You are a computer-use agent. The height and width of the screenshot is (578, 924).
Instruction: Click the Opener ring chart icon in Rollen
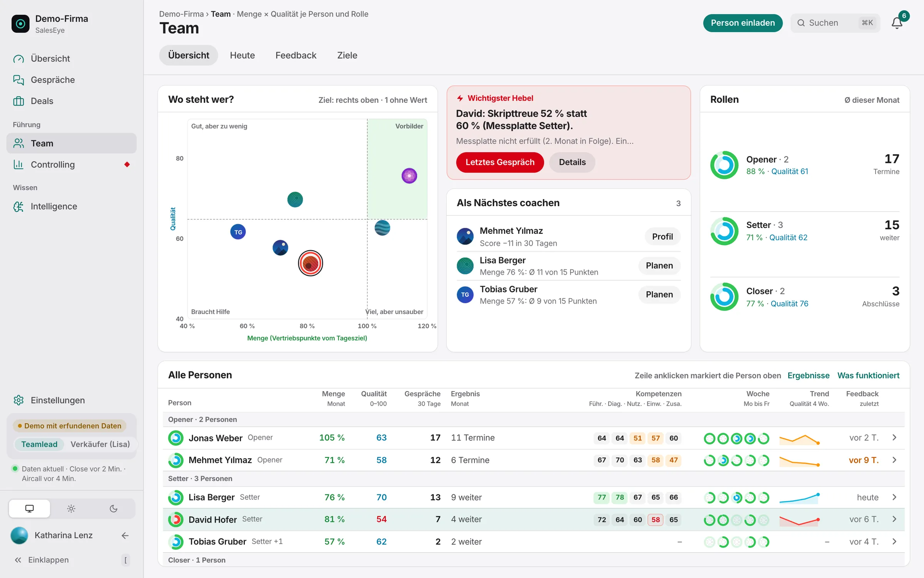pos(724,165)
